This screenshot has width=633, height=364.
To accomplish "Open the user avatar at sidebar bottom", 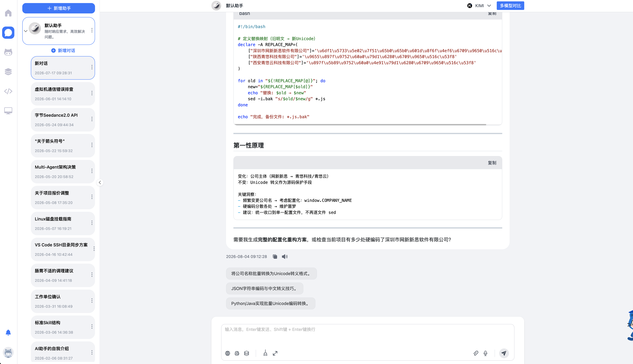I will pos(8,353).
